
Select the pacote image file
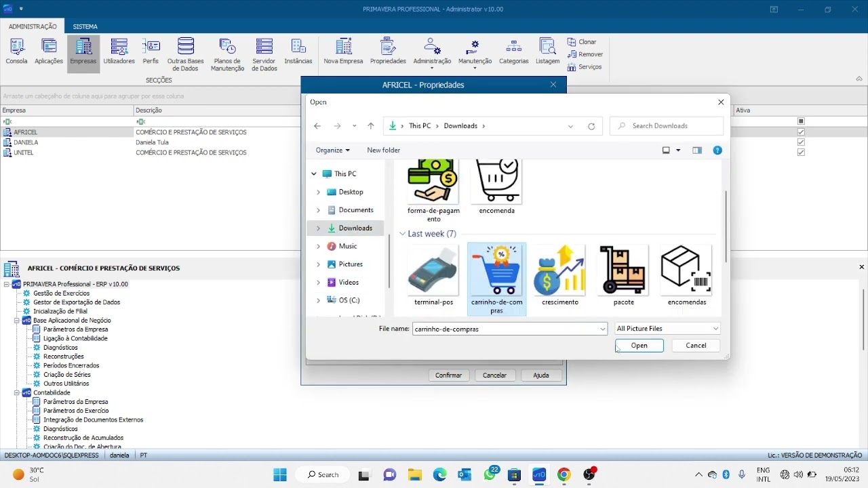(624, 277)
